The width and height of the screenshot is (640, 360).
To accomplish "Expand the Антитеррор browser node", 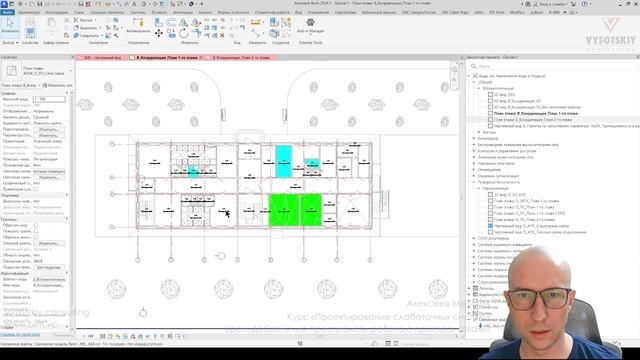I will pos(474,138).
